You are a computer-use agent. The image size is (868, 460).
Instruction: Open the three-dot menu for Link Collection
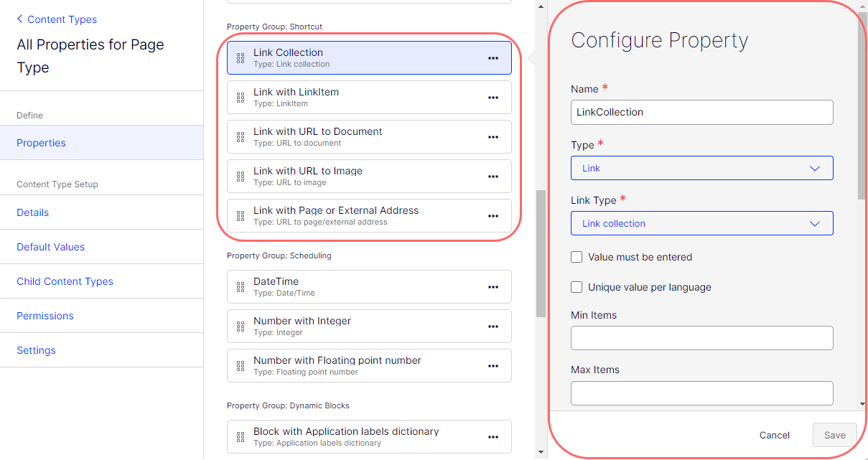[493, 58]
